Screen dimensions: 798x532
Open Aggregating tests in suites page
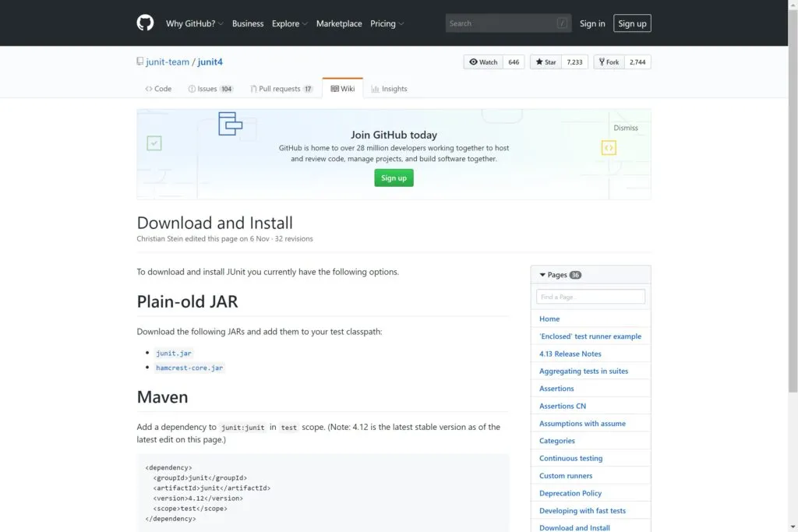click(x=584, y=372)
